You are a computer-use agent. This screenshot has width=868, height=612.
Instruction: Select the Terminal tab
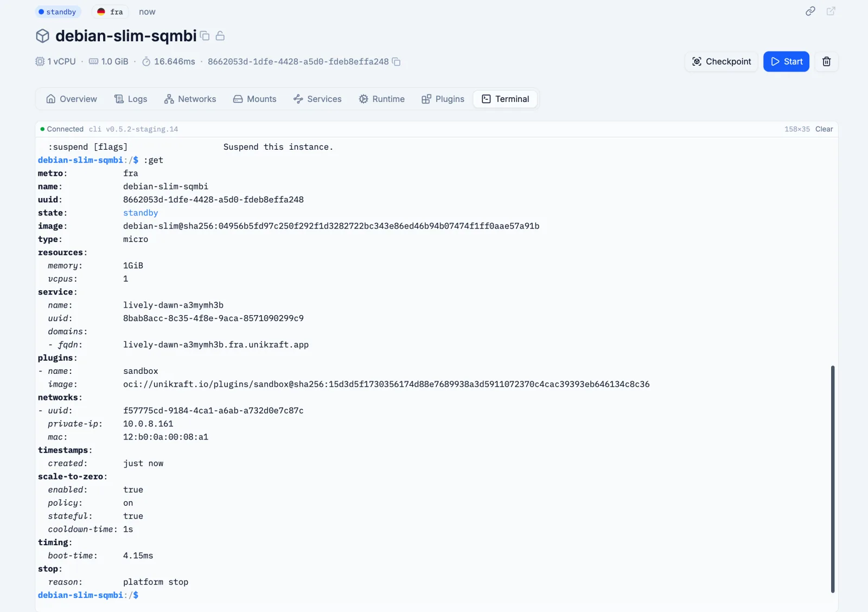coord(505,99)
